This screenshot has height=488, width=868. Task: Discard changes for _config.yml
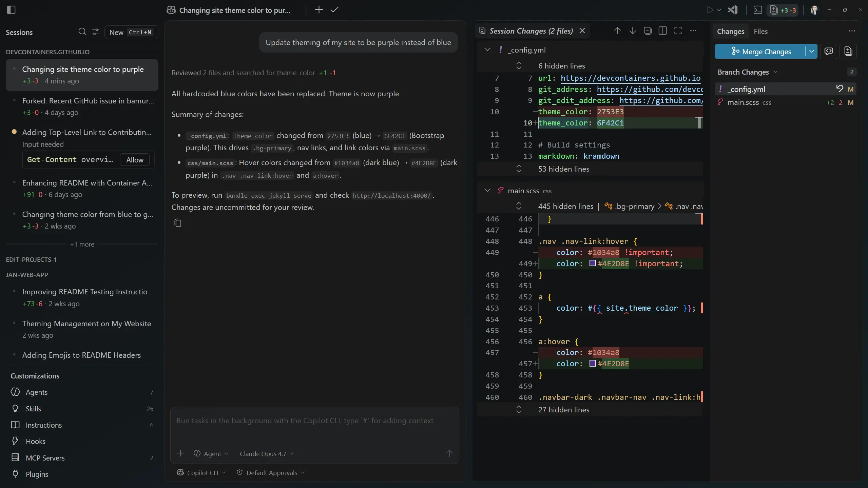[x=839, y=89]
